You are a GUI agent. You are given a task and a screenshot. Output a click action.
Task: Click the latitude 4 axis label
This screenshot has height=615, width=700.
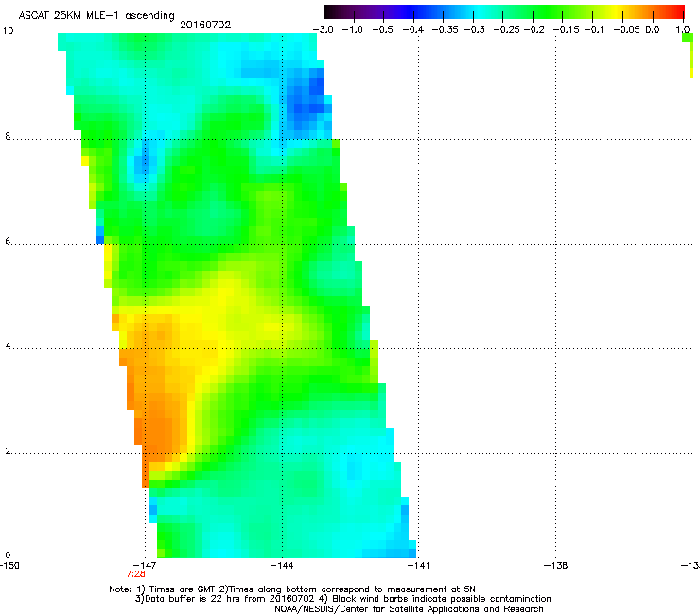pos(8,346)
